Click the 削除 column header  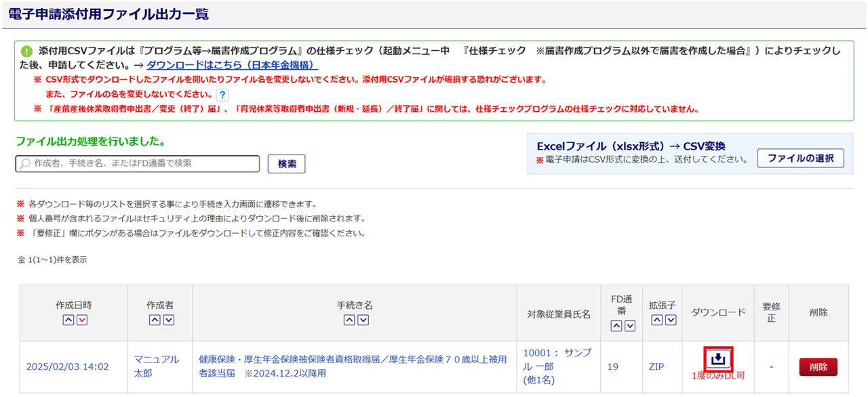click(x=818, y=312)
